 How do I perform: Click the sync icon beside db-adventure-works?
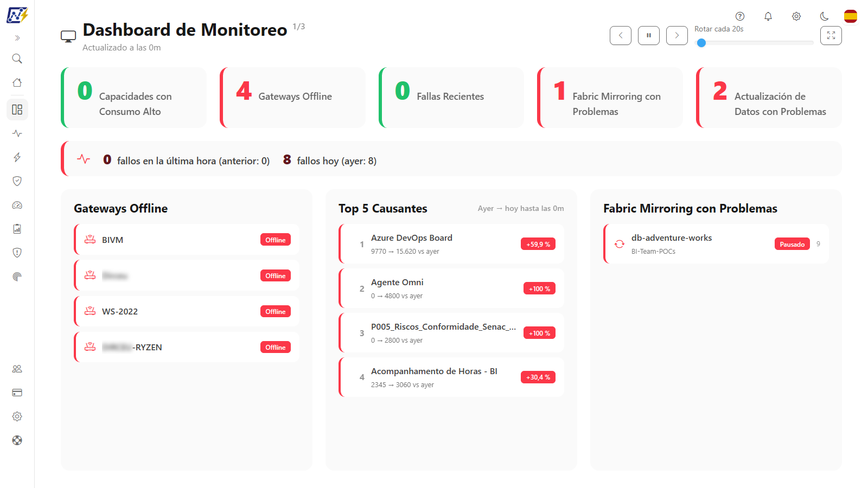[620, 244]
